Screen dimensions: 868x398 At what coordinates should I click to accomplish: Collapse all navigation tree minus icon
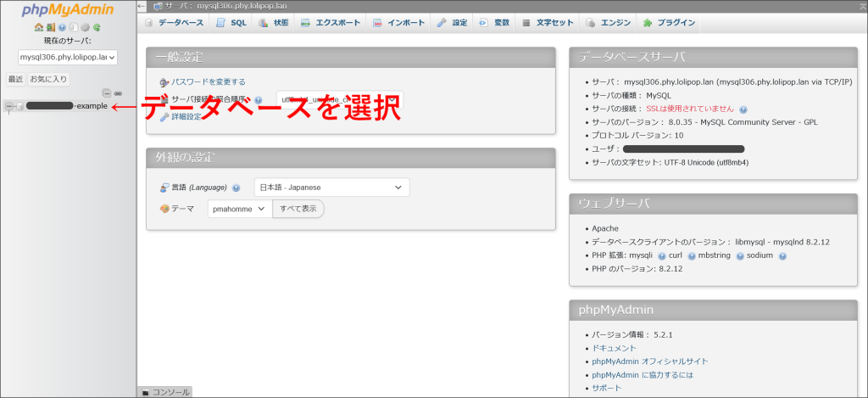click(x=107, y=93)
